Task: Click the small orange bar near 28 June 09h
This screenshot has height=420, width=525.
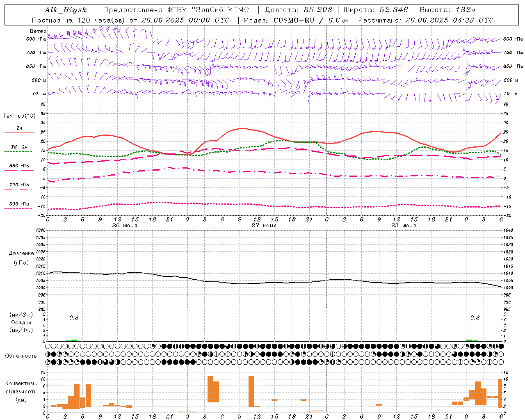Action: tap(379, 405)
